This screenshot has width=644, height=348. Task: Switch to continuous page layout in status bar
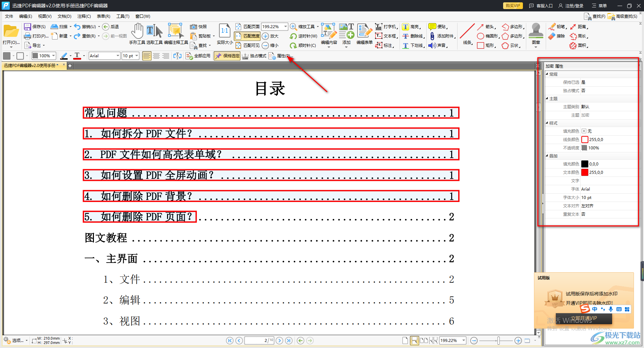pyautogui.click(x=415, y=341)
